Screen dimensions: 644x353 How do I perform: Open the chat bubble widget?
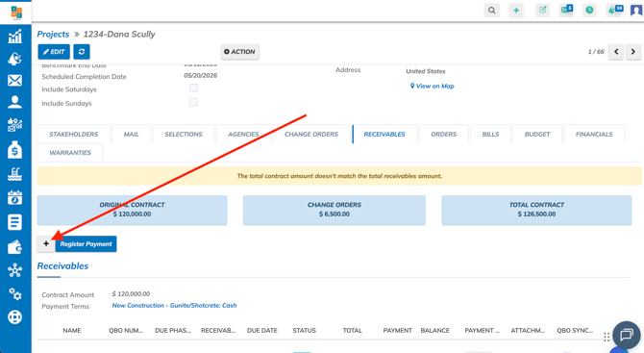point(627,335)
